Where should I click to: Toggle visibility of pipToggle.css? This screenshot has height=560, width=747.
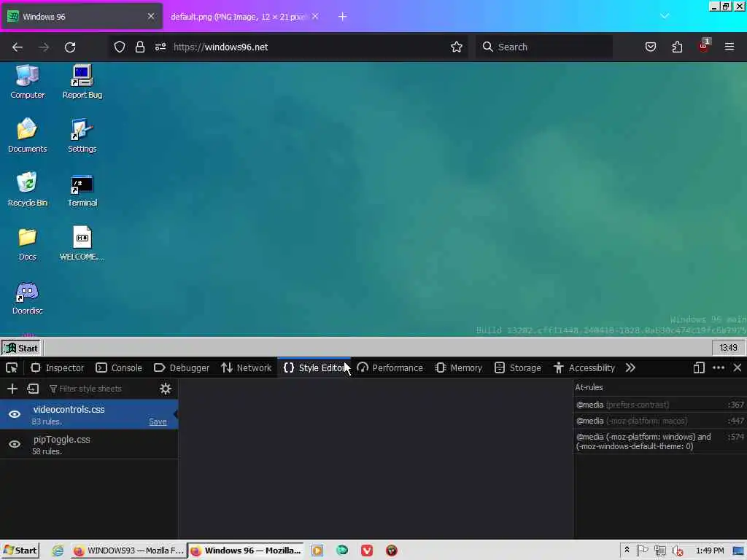[x=15, y=444]
